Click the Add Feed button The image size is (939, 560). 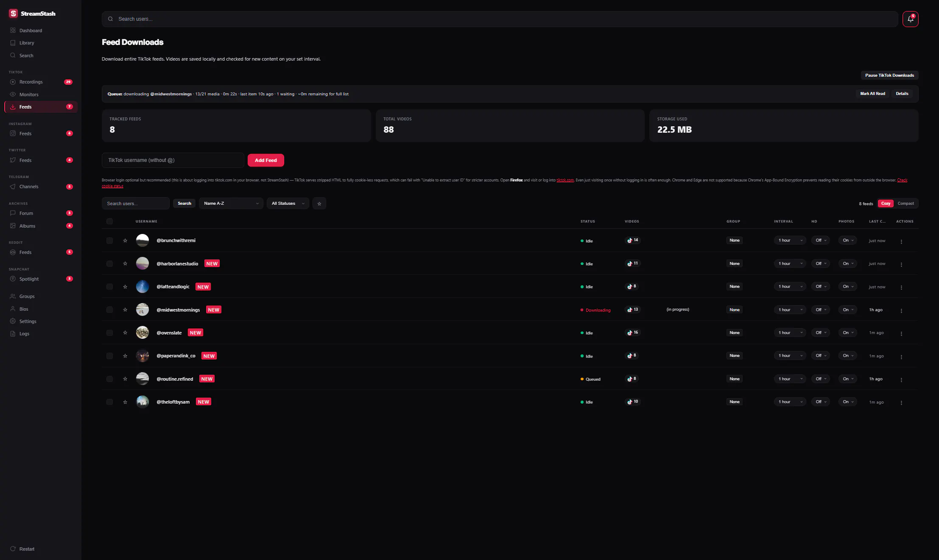click(266, 160)
